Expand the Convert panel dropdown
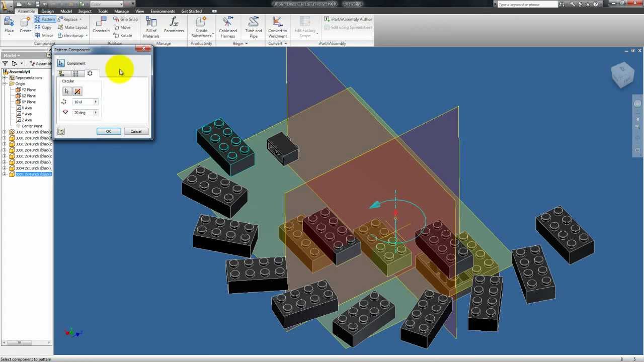The width and height of the screenshot is (644, 362). pos(285,43)
